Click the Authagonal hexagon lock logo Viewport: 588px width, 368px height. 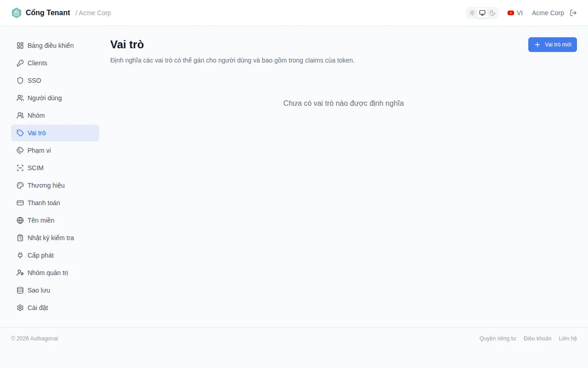[x=17, y=13]
